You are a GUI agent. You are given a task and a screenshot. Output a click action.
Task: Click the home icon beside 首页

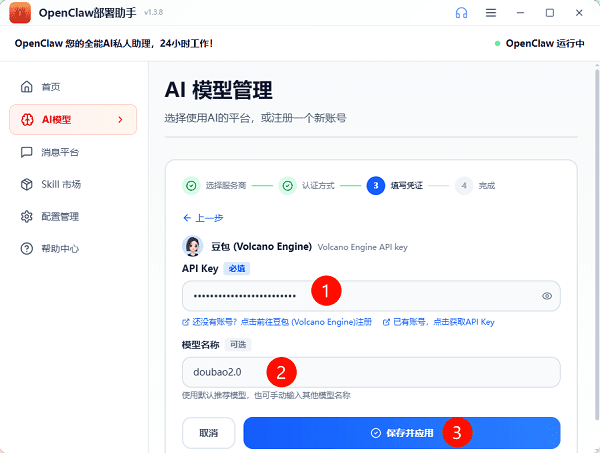(x=26, y=87)
